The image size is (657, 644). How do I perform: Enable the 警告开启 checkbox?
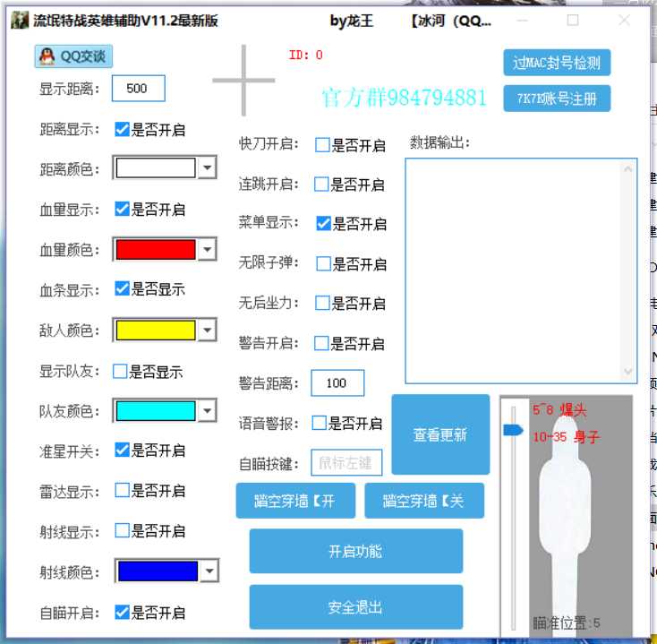coord(321,343)
